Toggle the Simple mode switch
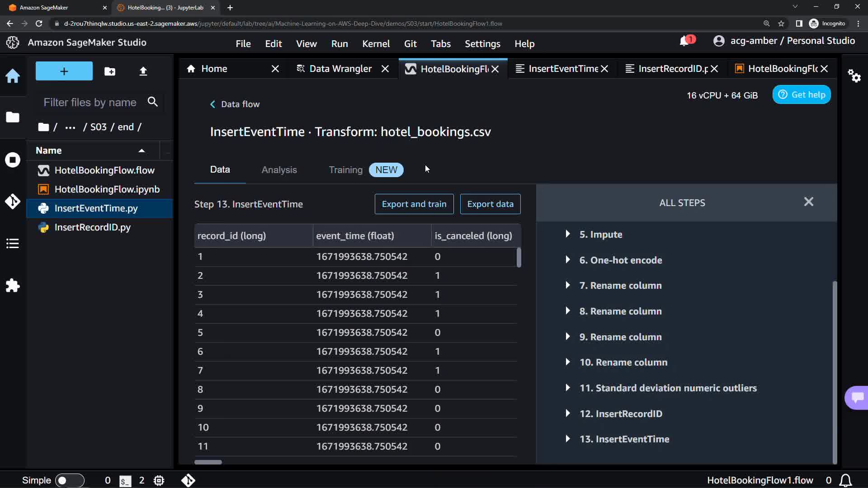868x488 pixels. click(70, 480)
